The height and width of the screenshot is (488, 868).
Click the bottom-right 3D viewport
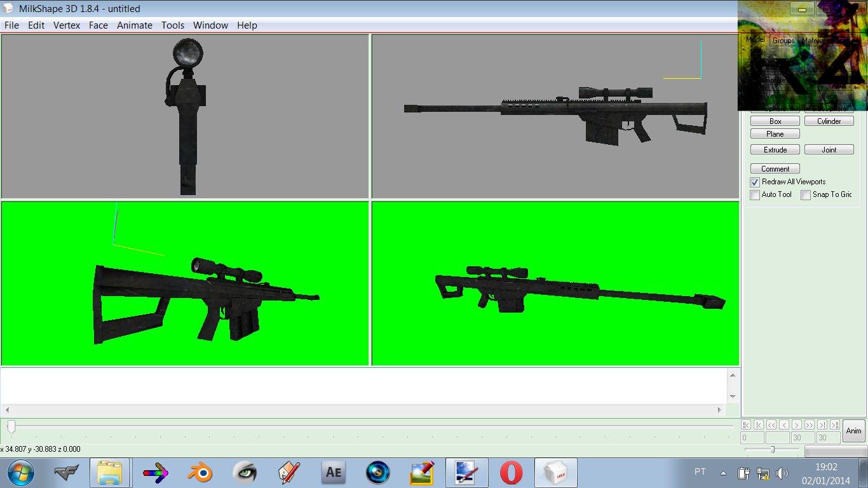[x=555, y=283]
